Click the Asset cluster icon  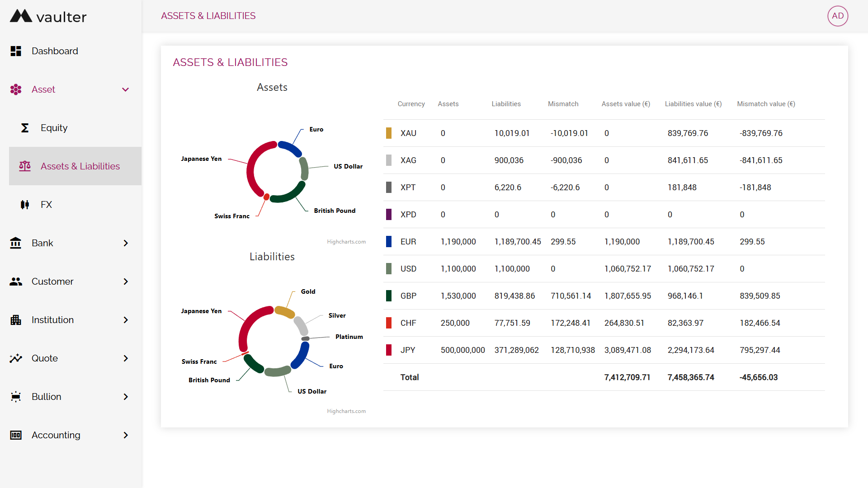pos(16,89)
